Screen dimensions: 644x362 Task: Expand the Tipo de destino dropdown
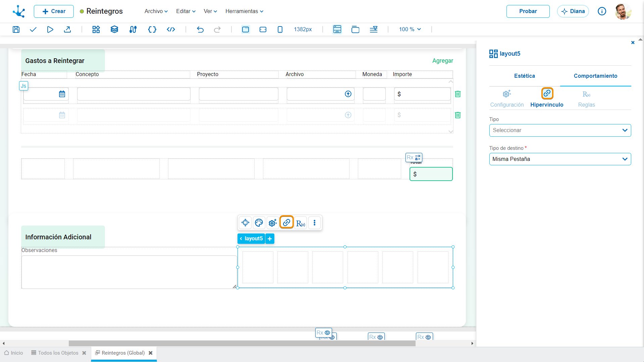tap(560, 159)
